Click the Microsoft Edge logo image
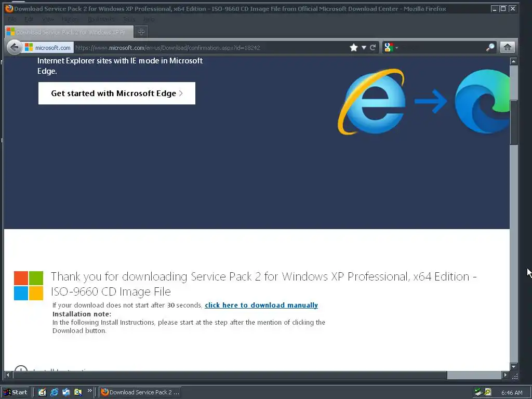 tap(482, 101)
